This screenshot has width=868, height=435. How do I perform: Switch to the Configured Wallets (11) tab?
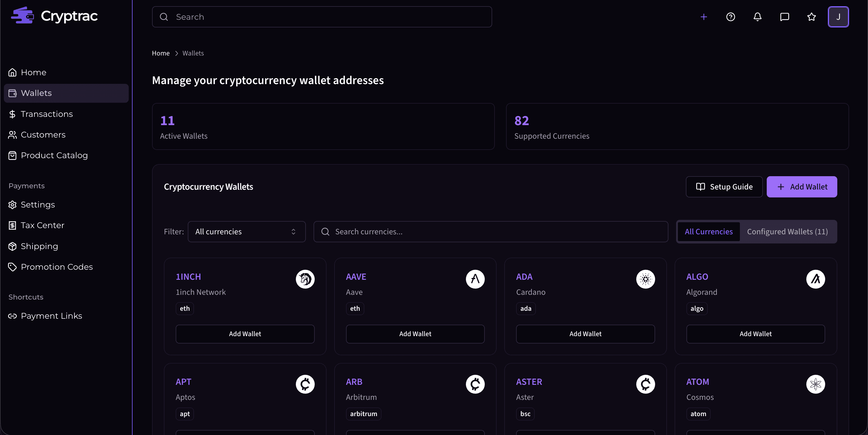pos(787,232)
